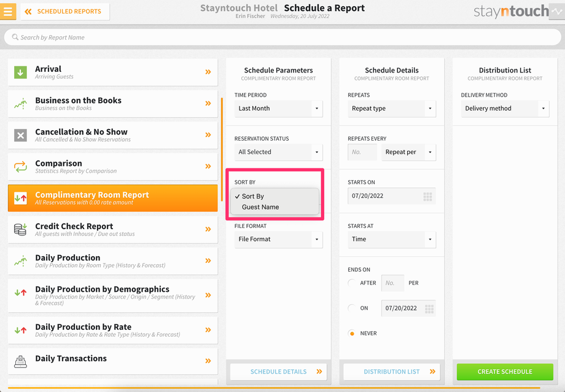This screenshot has width=565, height=392.
Task: Select the Ends On AFTER radio button
Action: 352,283
